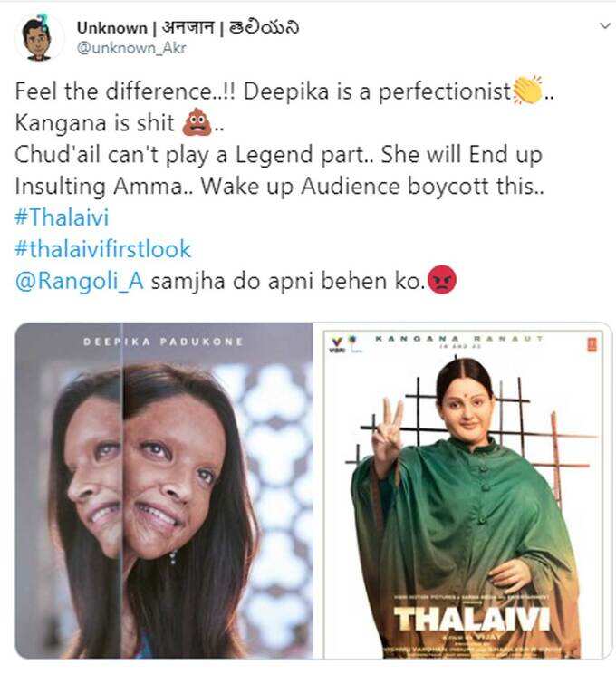Open the right Thalaivi poster image
This screenshot has width=616, height=674.
point(463,490)
